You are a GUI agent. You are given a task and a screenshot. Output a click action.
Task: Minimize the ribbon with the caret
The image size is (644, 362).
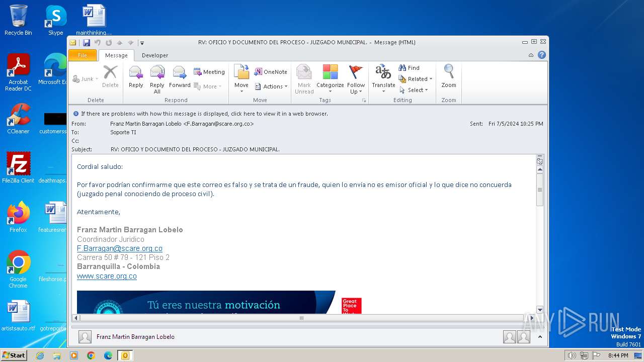[x=531, y=55]
